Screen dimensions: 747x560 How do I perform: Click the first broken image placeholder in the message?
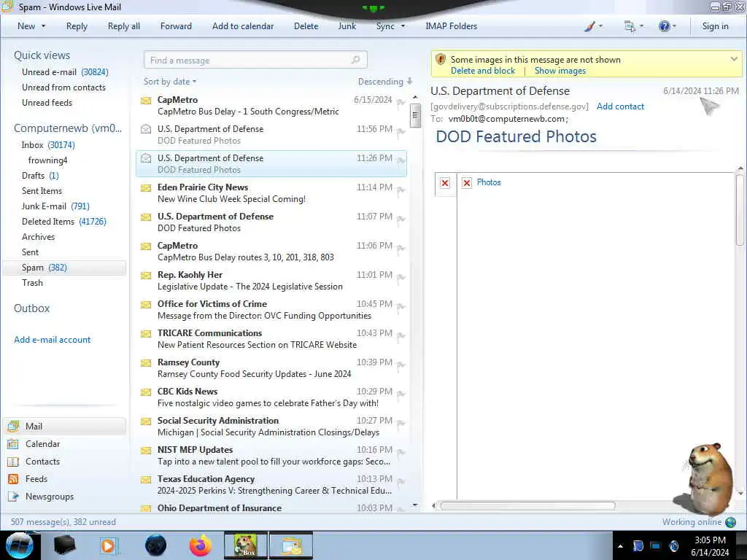[445, 183]
